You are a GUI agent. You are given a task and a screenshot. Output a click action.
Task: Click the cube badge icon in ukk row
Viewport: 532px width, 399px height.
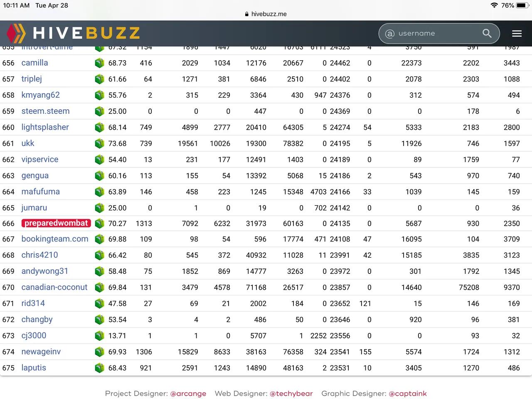(x=100, y=143)
